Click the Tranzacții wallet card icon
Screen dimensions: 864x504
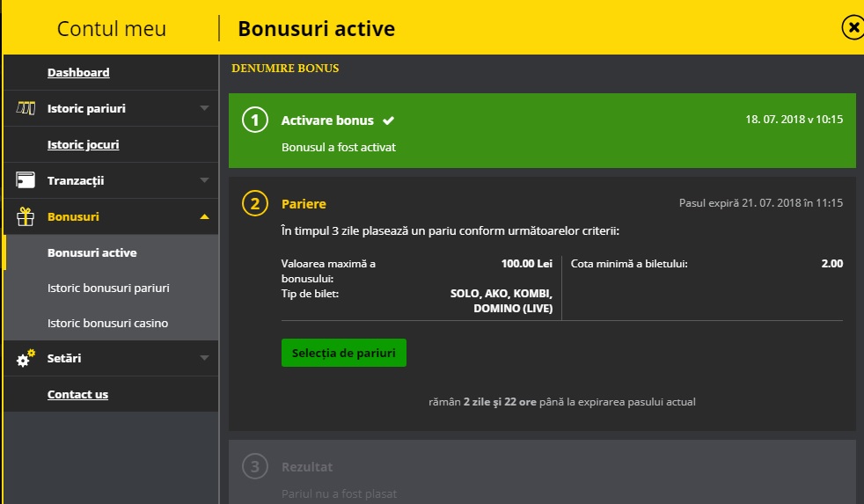tap(26, 180)
